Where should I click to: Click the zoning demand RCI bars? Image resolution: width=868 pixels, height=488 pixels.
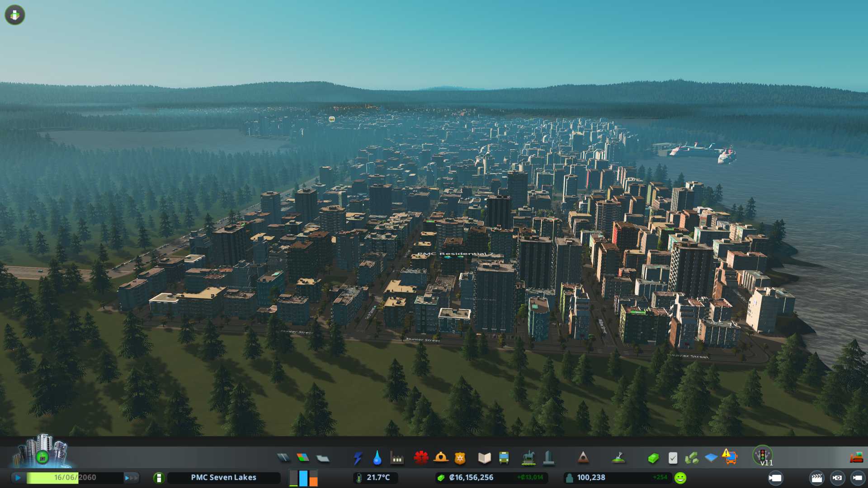point(303,478)
